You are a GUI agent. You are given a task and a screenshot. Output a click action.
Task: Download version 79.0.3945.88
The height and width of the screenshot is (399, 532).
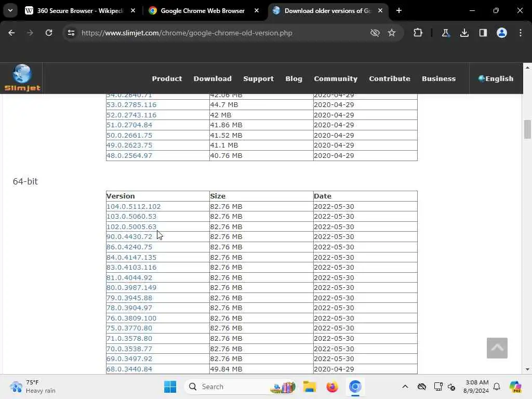coord(129,298)
